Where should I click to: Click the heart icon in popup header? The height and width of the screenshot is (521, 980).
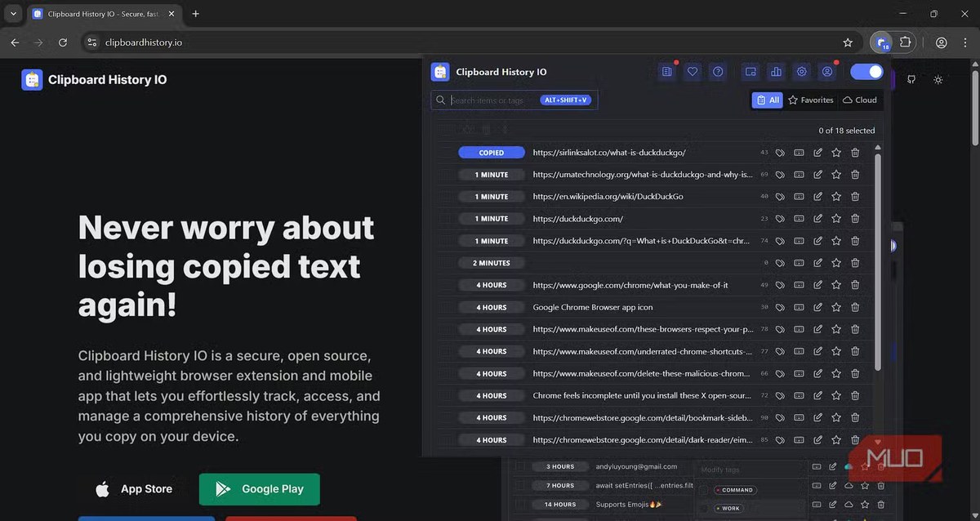click(693, 72)
